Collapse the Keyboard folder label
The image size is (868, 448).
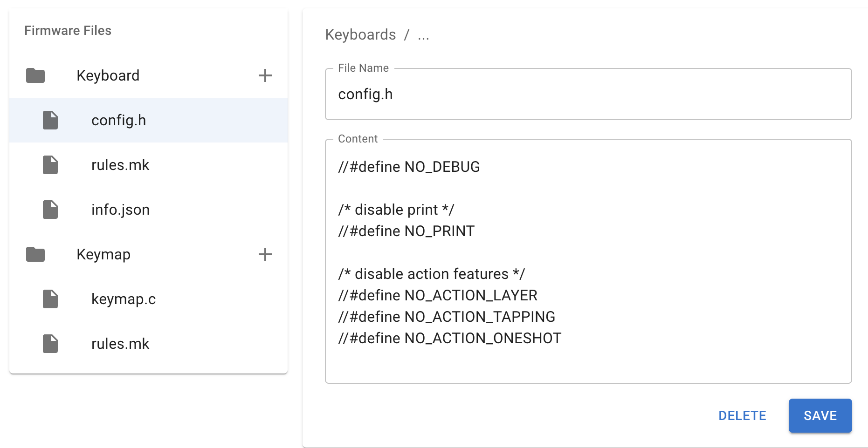[108, 75]
